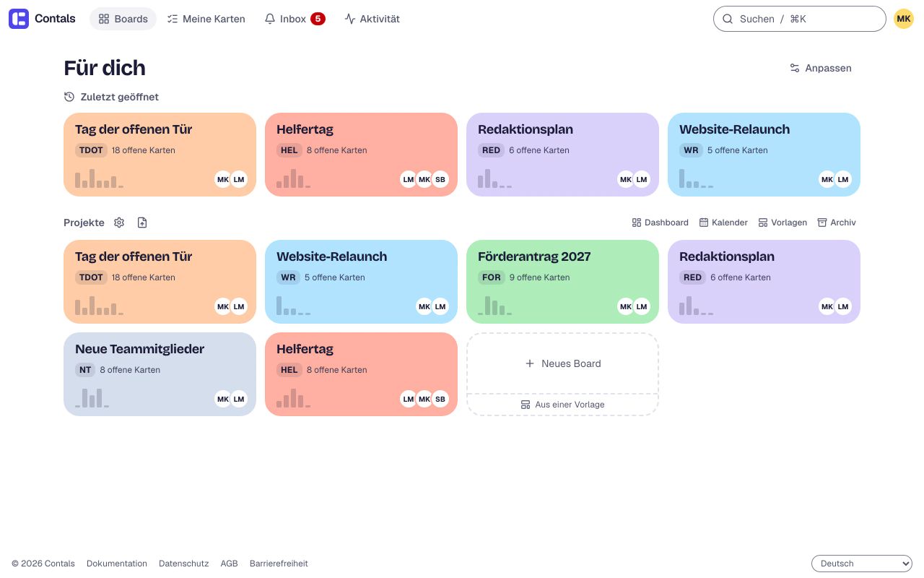
Task: Click the history clock icon by Zuletzt geöffnet
Action: pyautogui.click(x=69, y=97)
